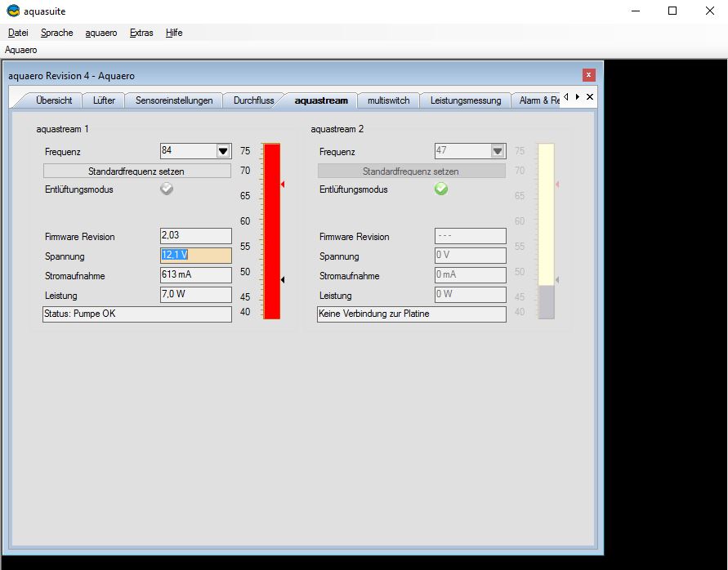
Task: Switch to the Sensoreinstellungen tab
Action: coord(174,100)
